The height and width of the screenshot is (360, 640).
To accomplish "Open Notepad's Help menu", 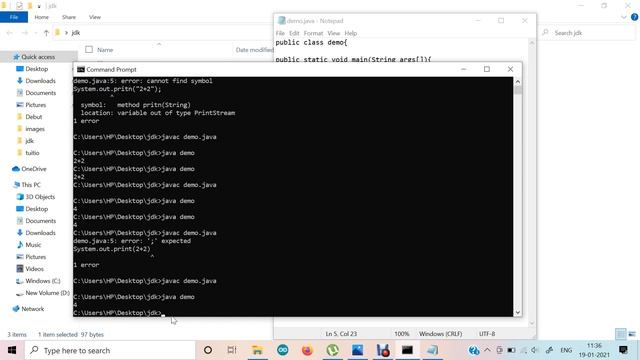I will pos(351,33).
